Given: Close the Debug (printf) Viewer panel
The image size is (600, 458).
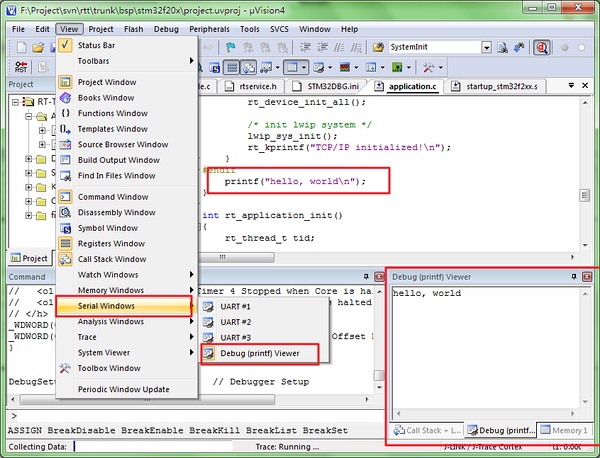Looking at the screenshot, I should click(x=587, y=275).
